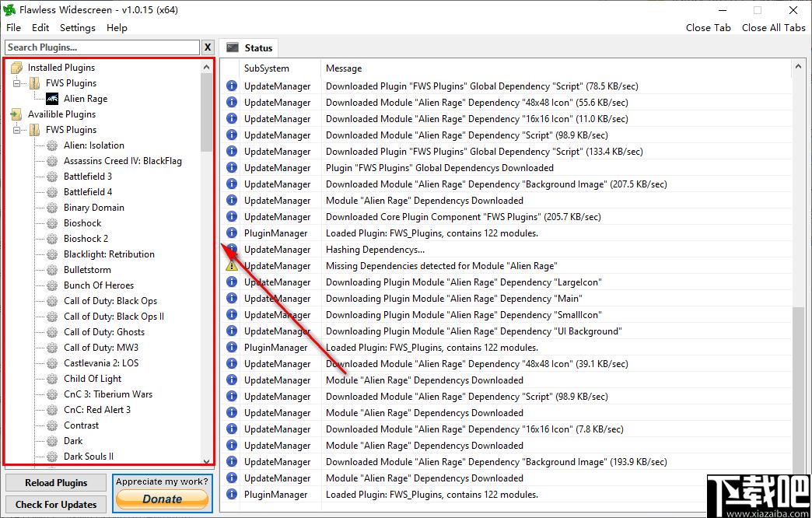
Task: Click into the Search Plugins field
Action: 102,47
